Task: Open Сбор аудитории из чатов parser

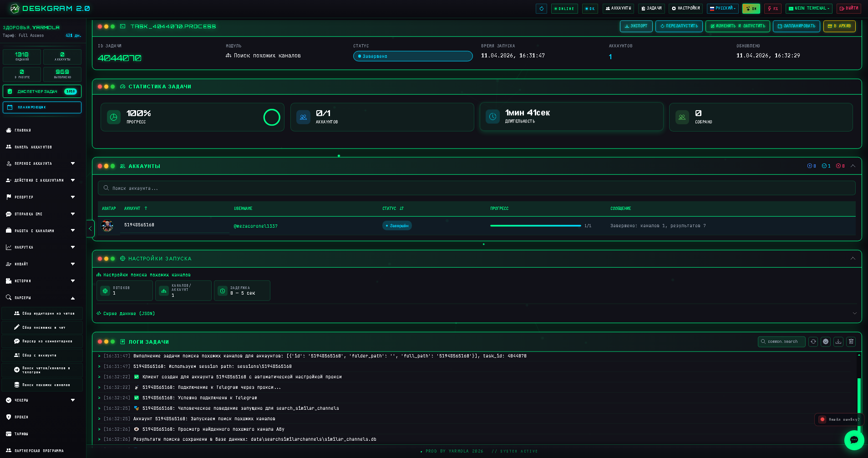Action: 42,314
